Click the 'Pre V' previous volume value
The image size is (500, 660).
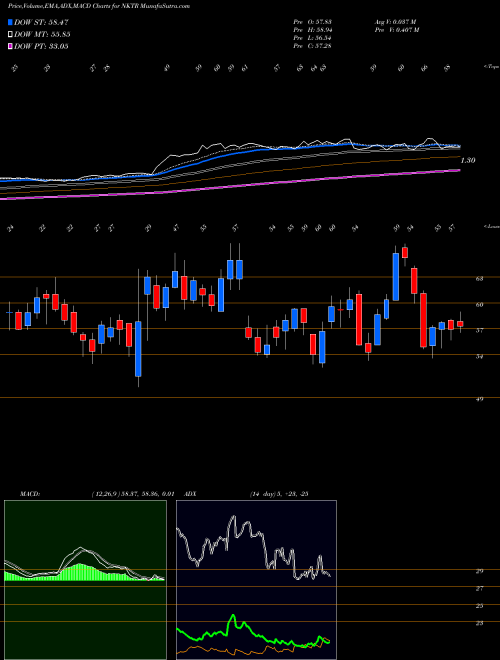(x=397, y=30)
